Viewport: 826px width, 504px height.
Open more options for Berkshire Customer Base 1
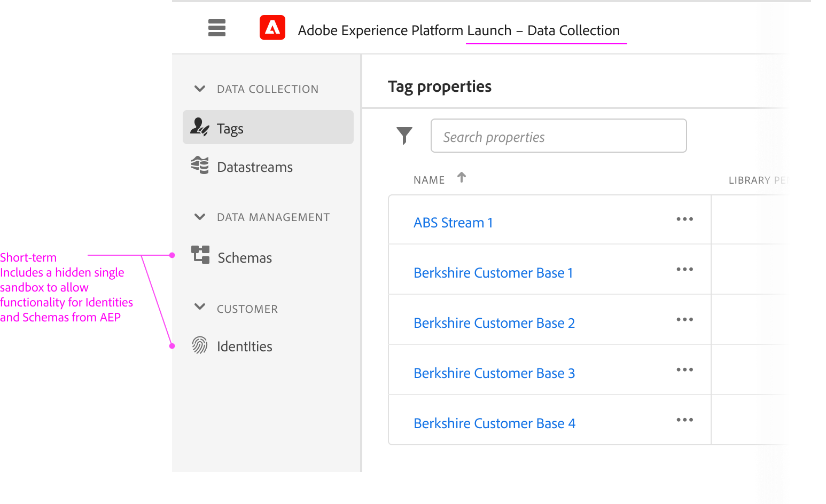pyautogui.click(x=684, y=270)
